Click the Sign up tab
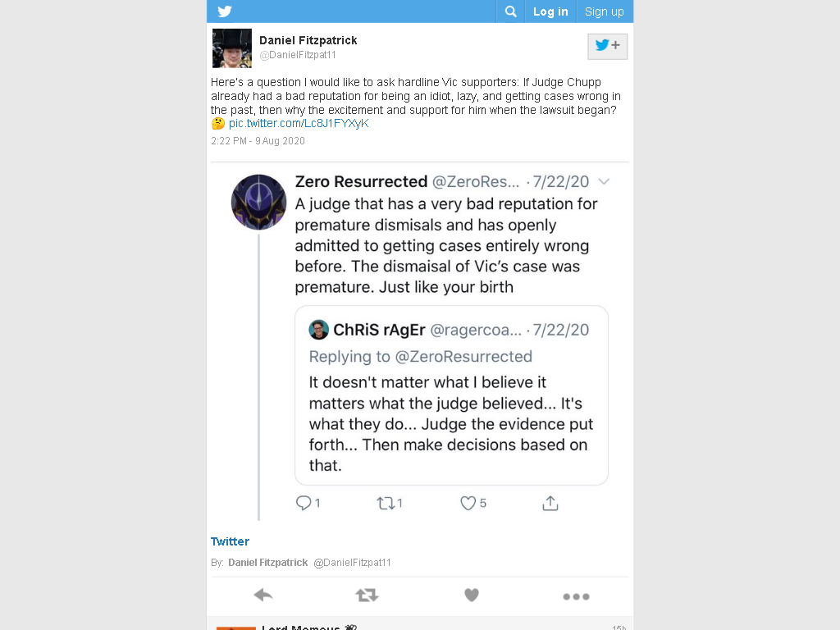Screen dimensions: 840x630 click(605, 11)
